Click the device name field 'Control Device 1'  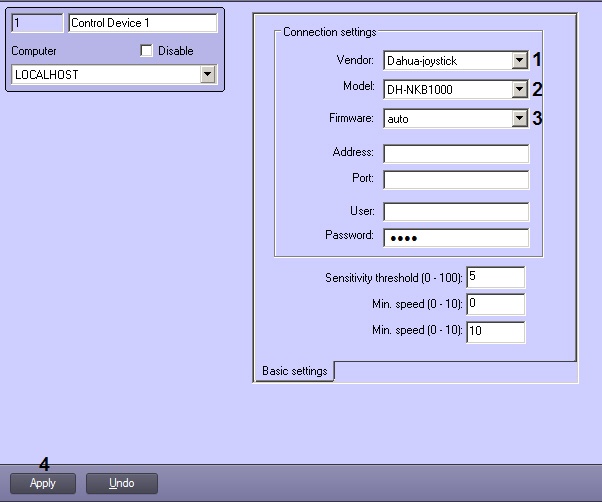pyautogui.click(x=142, y=22)
